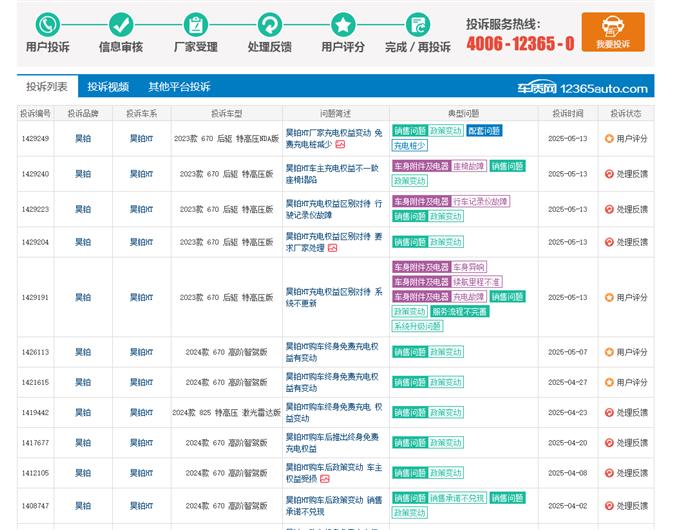The width and height of the screenshot is (700, 530).
Task: Click the 用户评分 status icon for complaint 1429249
Action: click(x=609, y=138)
